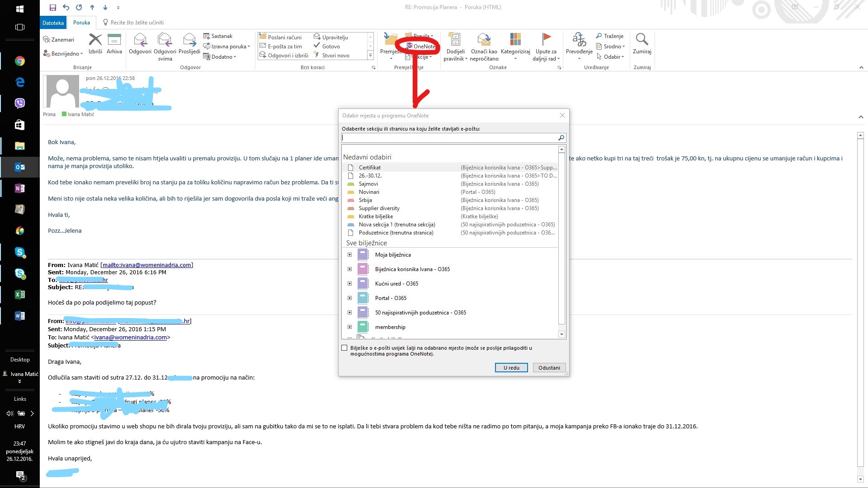Expand the Brzi koraci gallery arrow
868x488 pixels.
coord(370,56)
